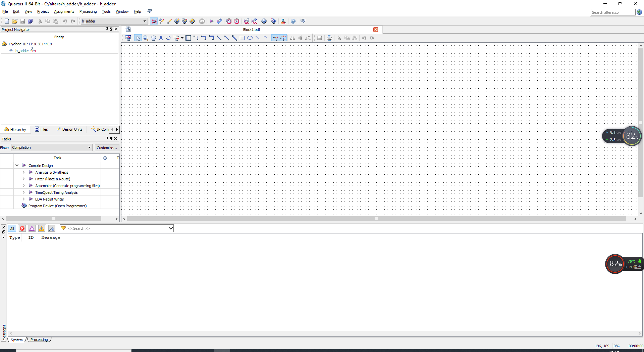644x352 pixels.
Task: Open the Programmer toolbar icon
Action: point(274,21)
